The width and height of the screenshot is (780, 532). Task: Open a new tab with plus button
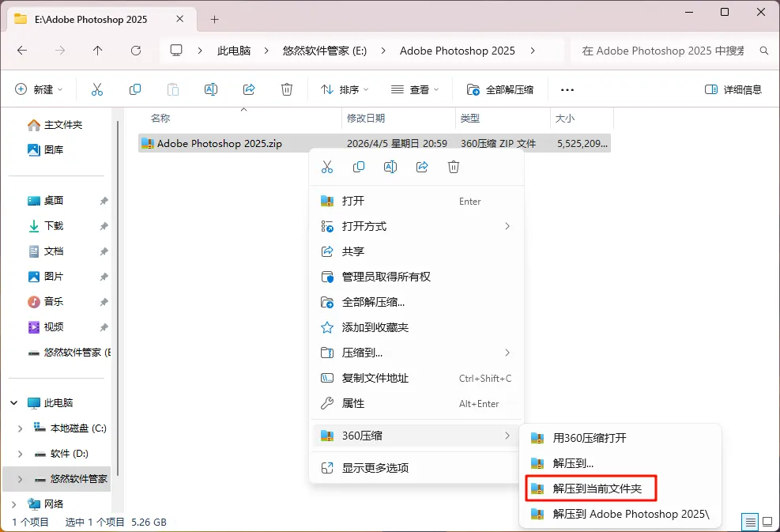[x=214, y=20]
